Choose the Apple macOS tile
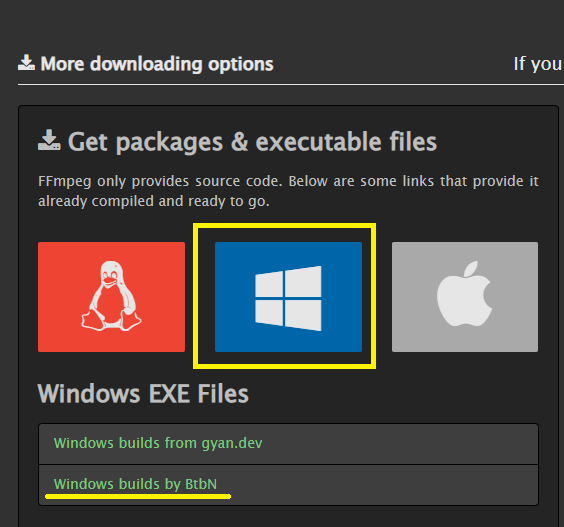 click(x=465, y=297)
